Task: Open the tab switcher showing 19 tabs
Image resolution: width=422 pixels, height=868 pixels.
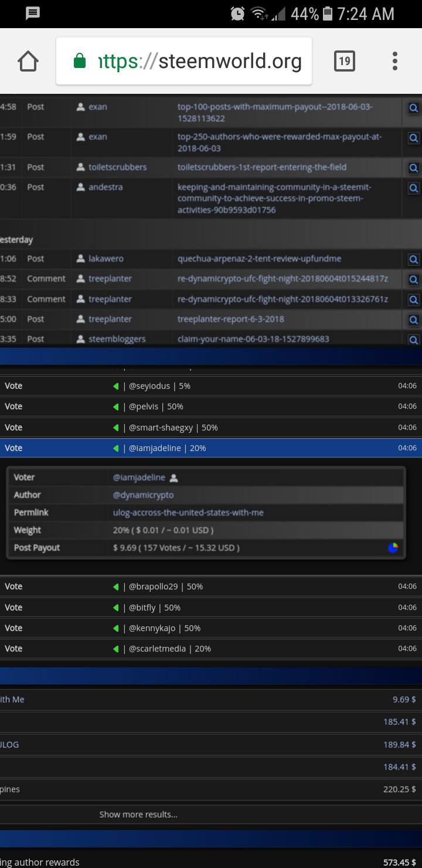Action: pyautogui.click(x=345, y=61)
